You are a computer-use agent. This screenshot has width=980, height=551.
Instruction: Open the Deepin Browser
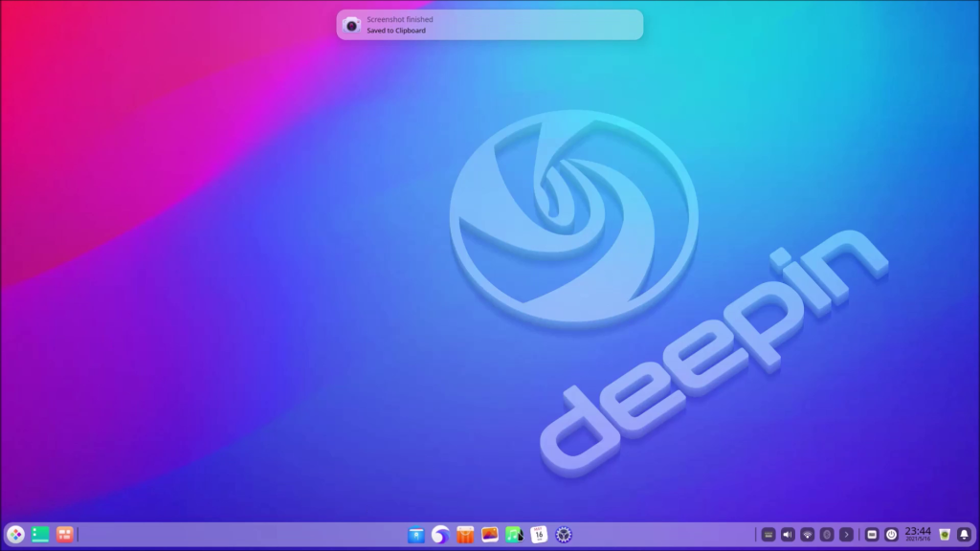click(440, 535)
